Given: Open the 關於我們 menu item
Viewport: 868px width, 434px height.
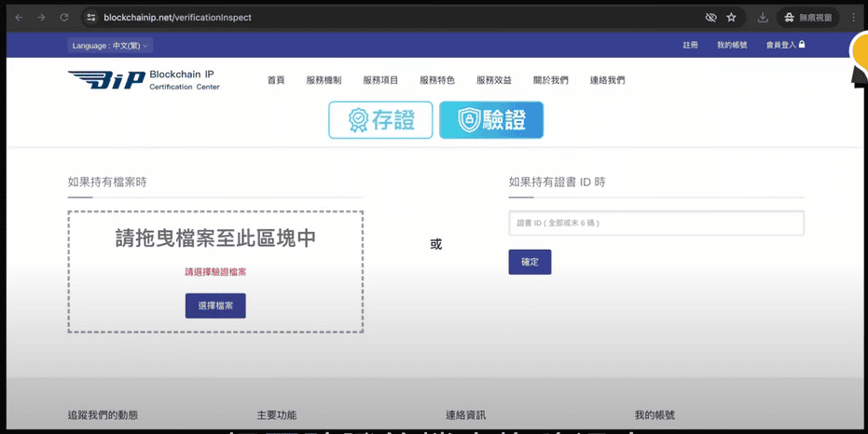Looking at the screenshot, I should pos(550,80).
